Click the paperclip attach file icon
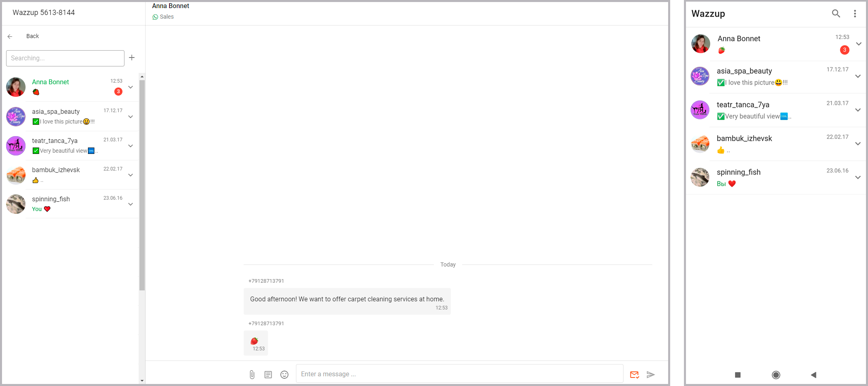This screenshot has height=386, width=868. pos(252,375)
